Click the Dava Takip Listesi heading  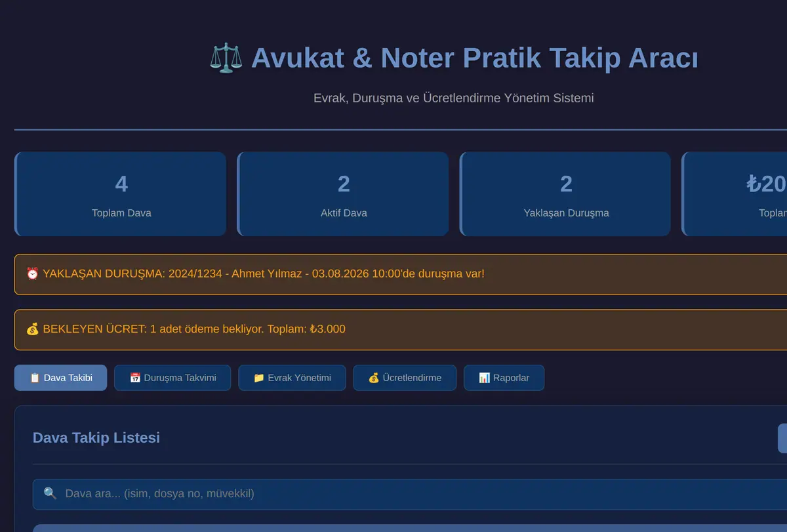pyautogui.click(x=96, y=438)
